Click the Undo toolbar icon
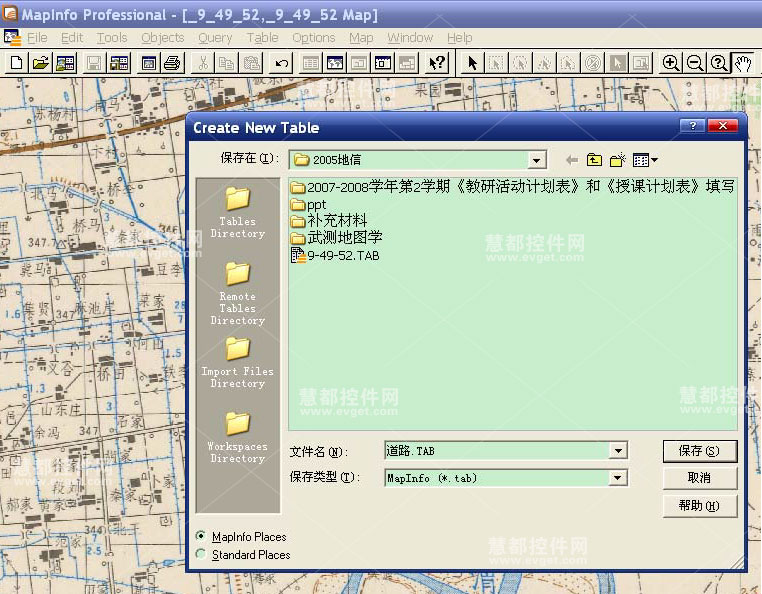This screenshot has height=594, width=762. coord(281,63)
